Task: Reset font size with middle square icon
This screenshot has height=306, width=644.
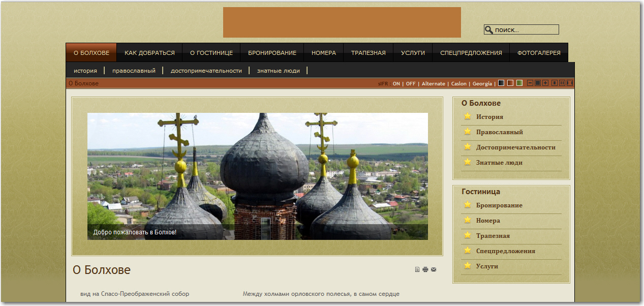Action: [x=538, y=83]
